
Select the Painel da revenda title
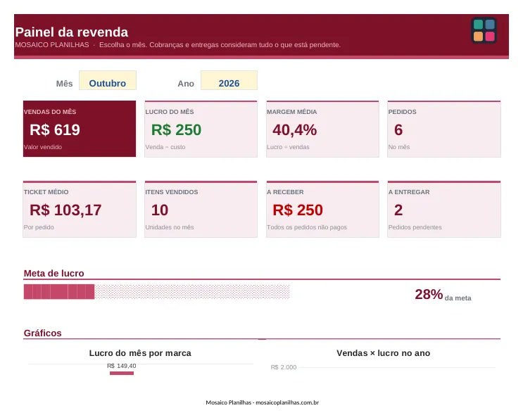(71, 32)
